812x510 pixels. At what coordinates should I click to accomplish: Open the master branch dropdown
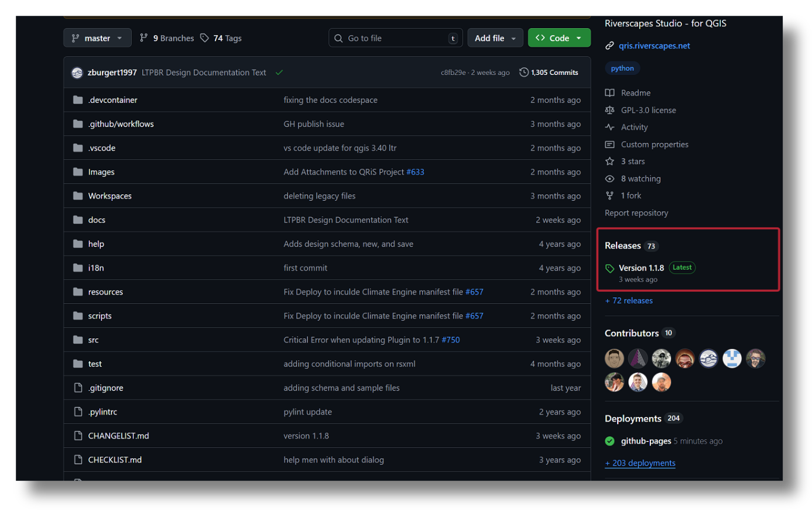pos(97,38)
